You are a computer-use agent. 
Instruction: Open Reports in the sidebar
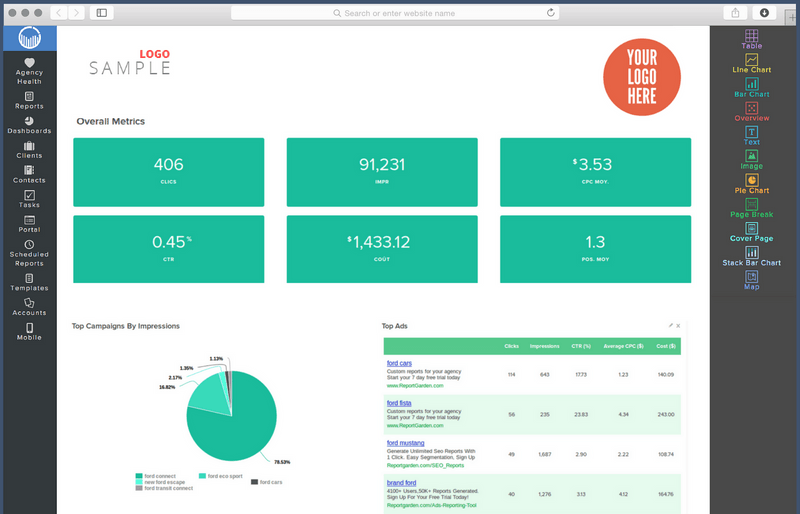(x=29, y=101)
